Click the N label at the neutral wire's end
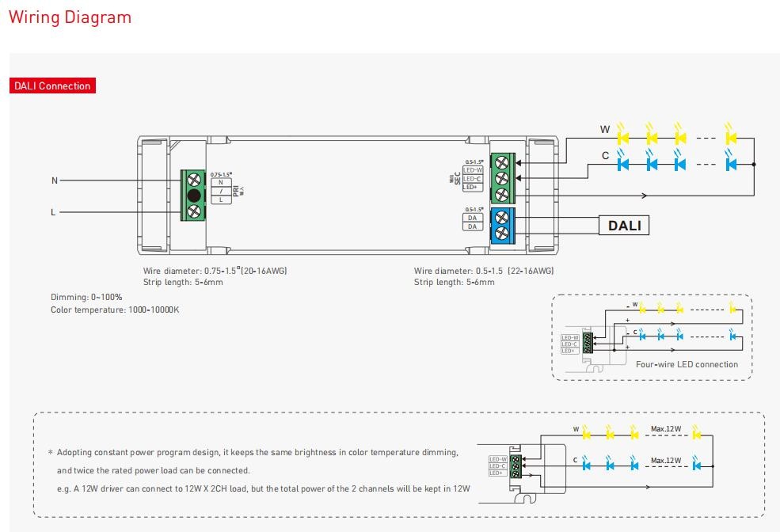Viewport: 780px width, 532px height. [x=55, y=180]
